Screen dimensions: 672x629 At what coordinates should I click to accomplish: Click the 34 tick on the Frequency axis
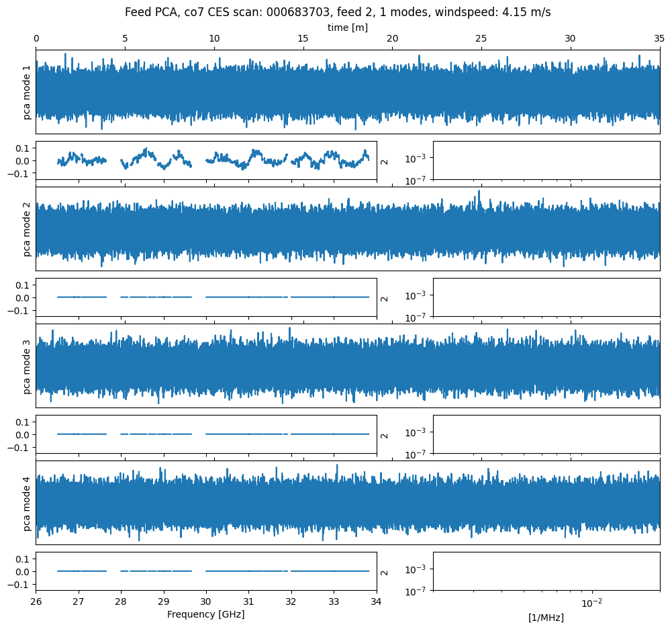click(377, 601)
